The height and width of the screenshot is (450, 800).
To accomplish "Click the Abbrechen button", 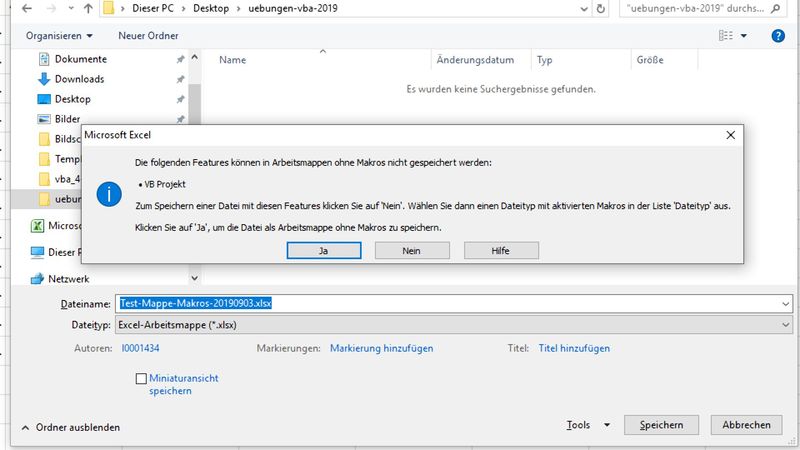I will click(x=746, y=425).
